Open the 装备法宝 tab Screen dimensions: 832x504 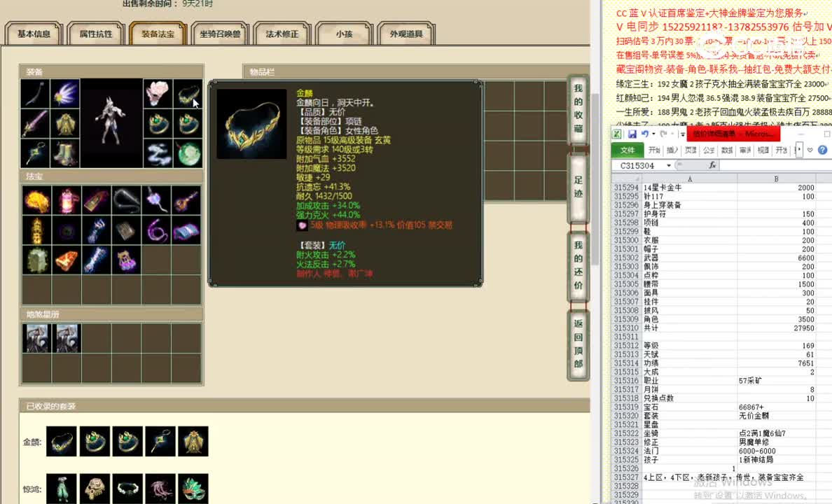point(158,34)
